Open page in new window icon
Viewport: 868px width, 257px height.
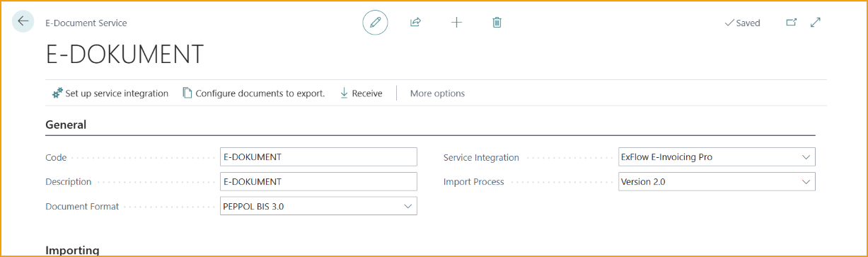(x=792, y=23)
